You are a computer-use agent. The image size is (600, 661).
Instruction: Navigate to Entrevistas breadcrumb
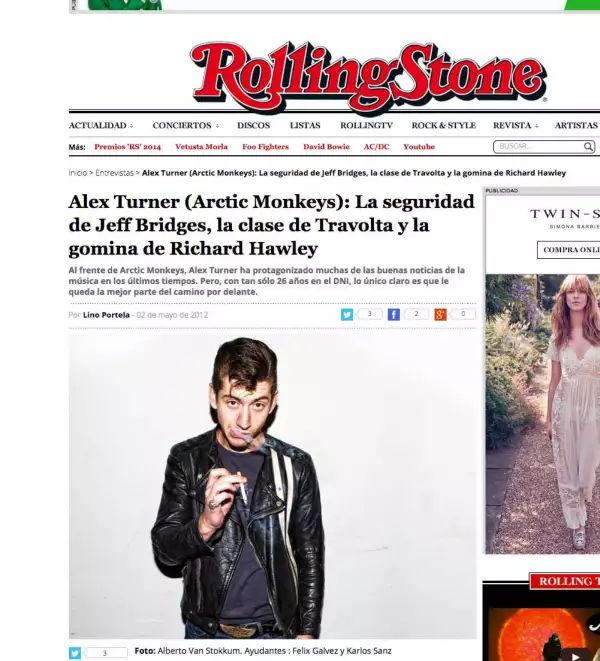tap(114, 173)
